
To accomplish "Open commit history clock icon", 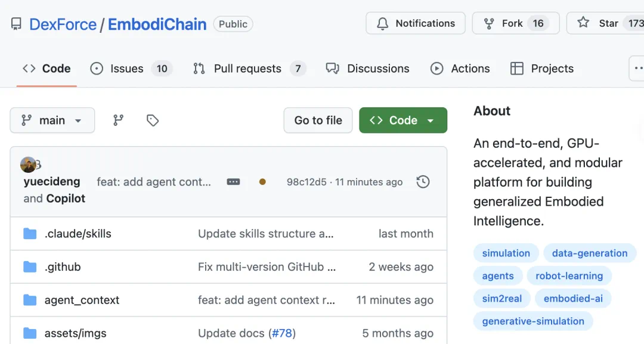I will [x=423, y=182].
